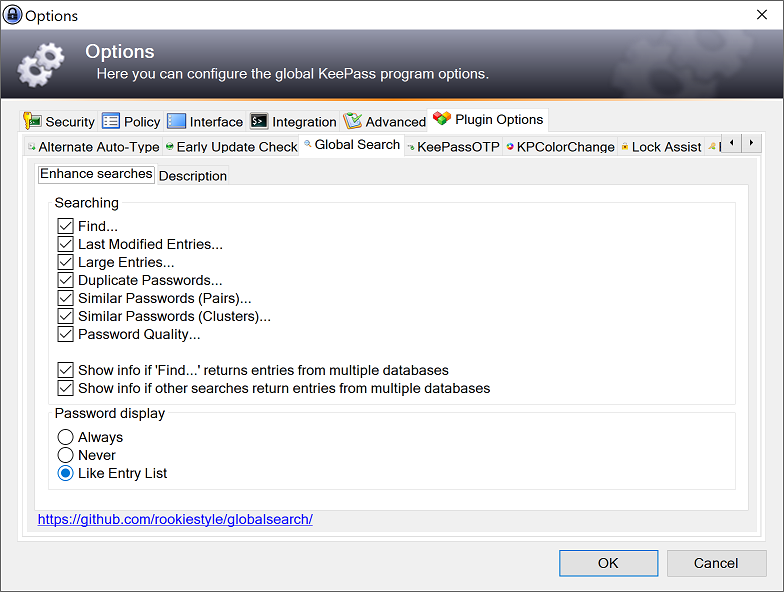784x592 pixels.
Task: Click the Advanced tab checklist icon
Action: pos(352,121)
